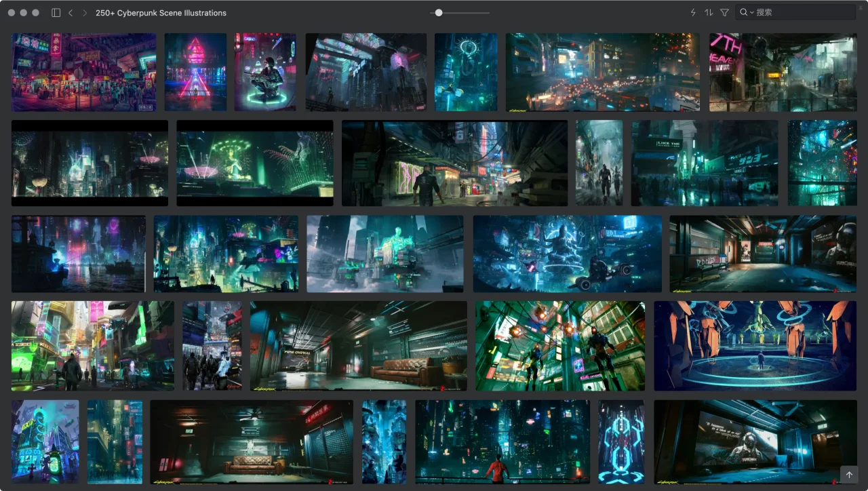Open the armored figures with orange lanterns thumbnail
This screenshot has width=868, height=491.
[561, 346]
